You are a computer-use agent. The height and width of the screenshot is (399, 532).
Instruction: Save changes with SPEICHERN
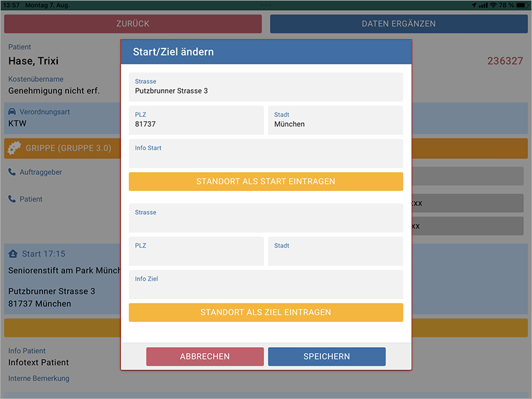click(x=327, y=356)
